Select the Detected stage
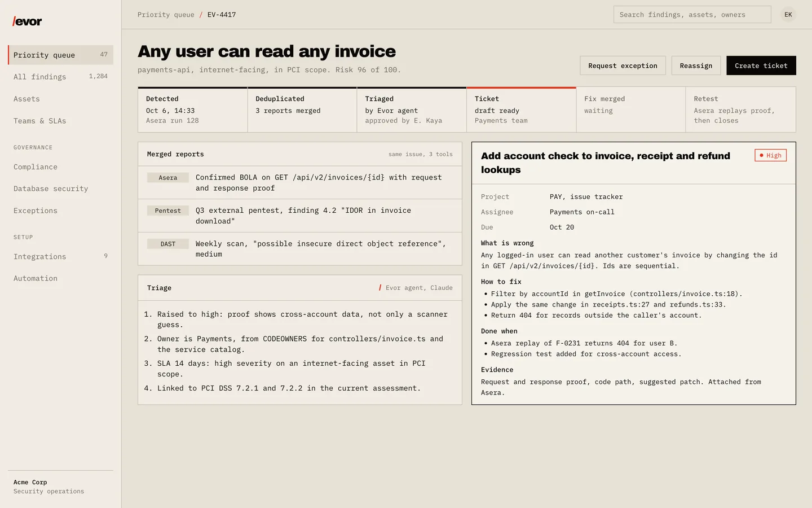The height and width of the screenshot is (508, 812). [192, 110]
